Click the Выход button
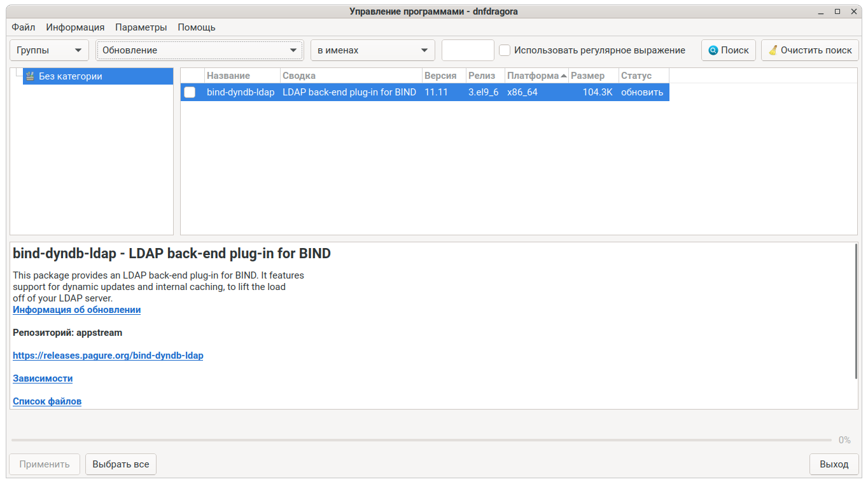This screenshot has width=868, height=484. [x=834, y=464]
